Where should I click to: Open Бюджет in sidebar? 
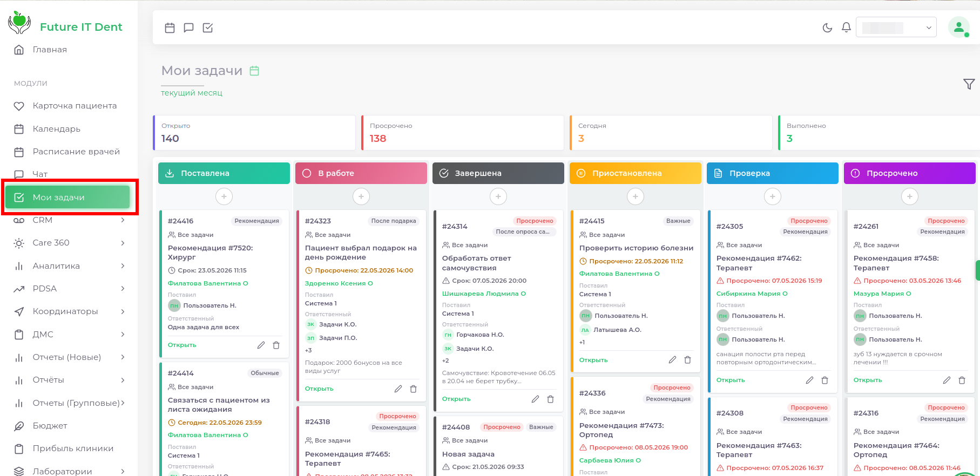point(40,426)
